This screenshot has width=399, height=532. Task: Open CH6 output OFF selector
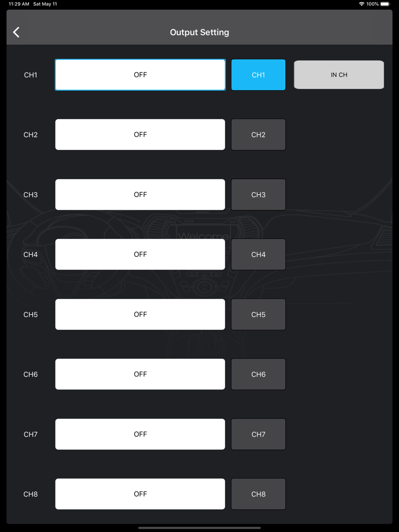click(x=140, y=374)
